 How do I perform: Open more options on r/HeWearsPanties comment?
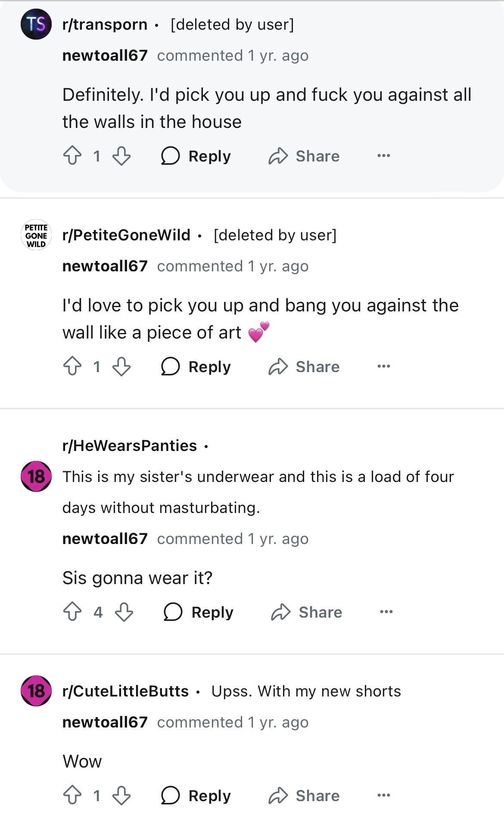coord(386,612)
